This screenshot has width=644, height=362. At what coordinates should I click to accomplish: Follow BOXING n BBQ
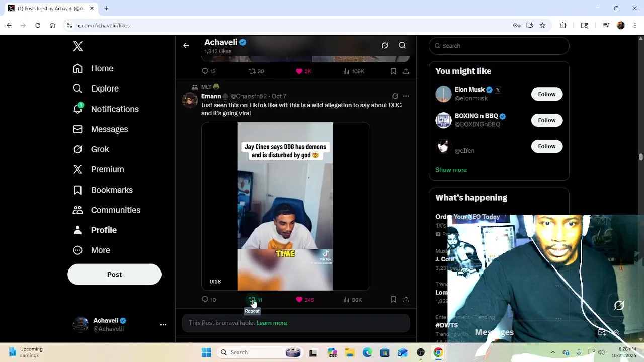tap(547, 120)
